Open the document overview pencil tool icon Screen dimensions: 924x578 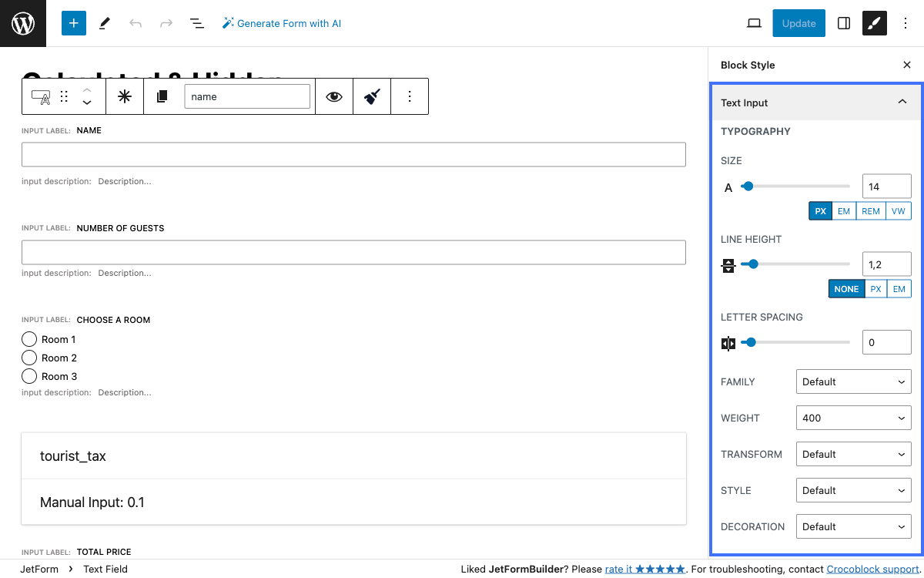(x=104, y=23)
